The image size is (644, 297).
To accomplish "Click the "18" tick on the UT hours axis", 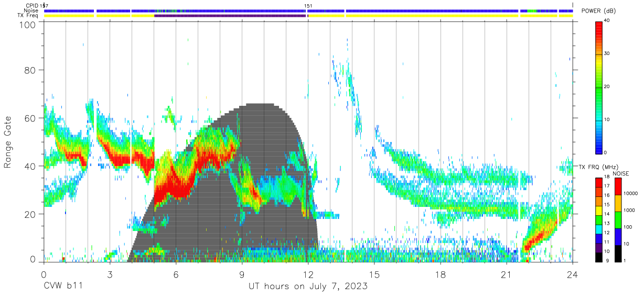I will (441, 275).
